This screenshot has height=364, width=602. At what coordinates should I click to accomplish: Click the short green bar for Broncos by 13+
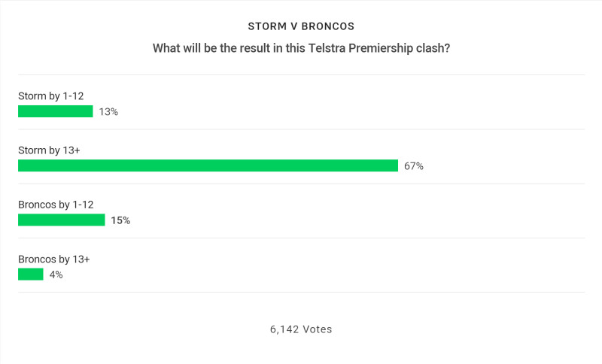click(x=31, y=275)
